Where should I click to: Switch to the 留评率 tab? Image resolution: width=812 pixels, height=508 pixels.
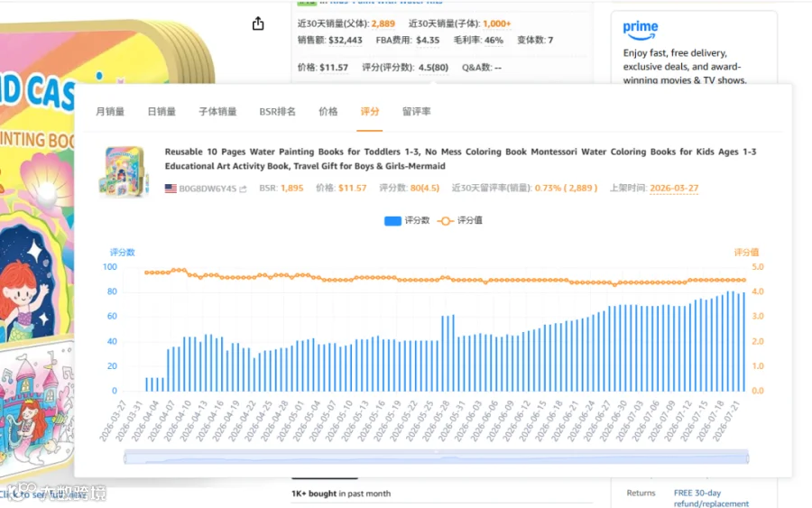416,111
